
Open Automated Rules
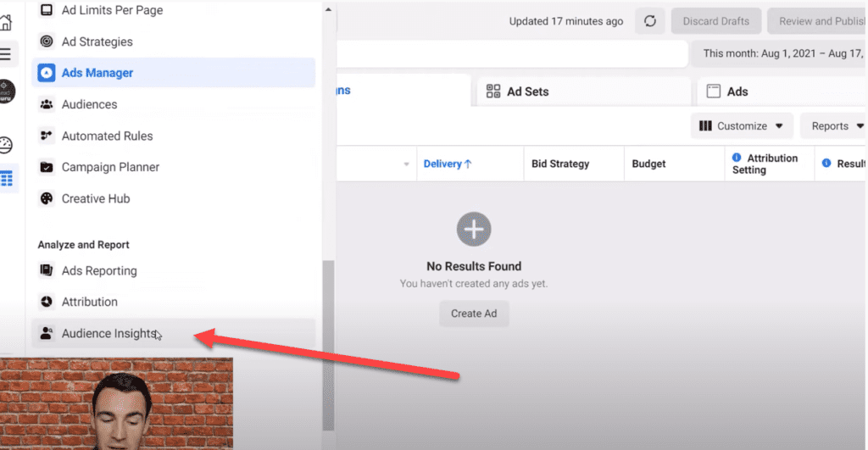173,136
